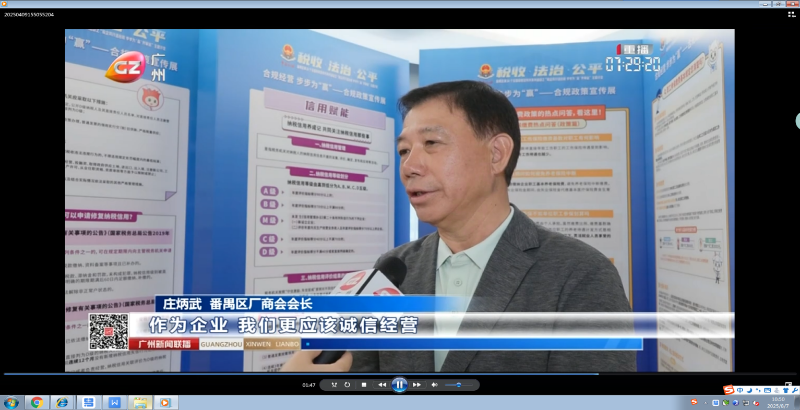Open Google Chrome from the taskbar
The height and width of the screenshot is (410, 800).
pos(37,402)
